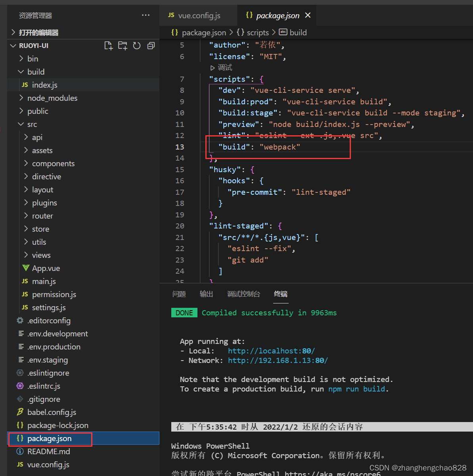Image resolution: width=473 pixels, height=476 pixels.
Task: Open permission.js in the file tree
Action: (83, 294)
